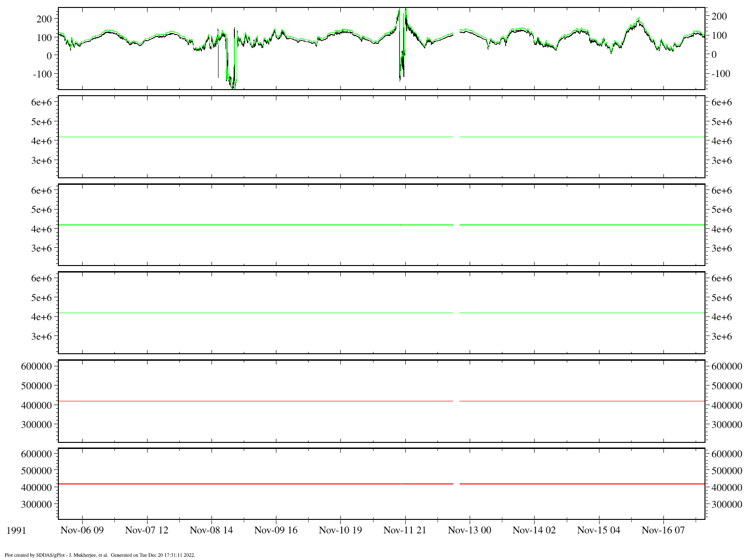Click '0' on the top panel's right axis
Image resolution: width=747 pixels, height=560 pixels.
tap(714, 55)
